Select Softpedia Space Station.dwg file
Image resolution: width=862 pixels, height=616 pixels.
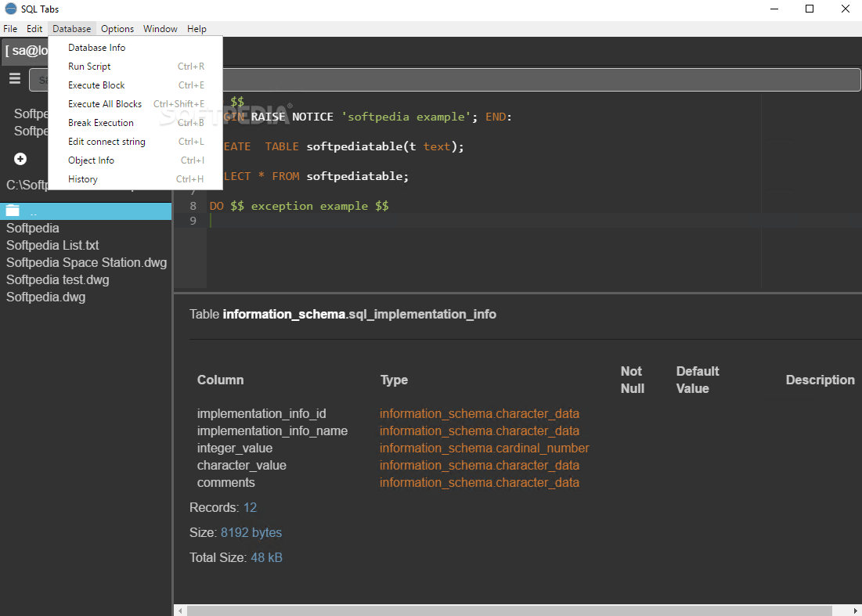point(86,263)
